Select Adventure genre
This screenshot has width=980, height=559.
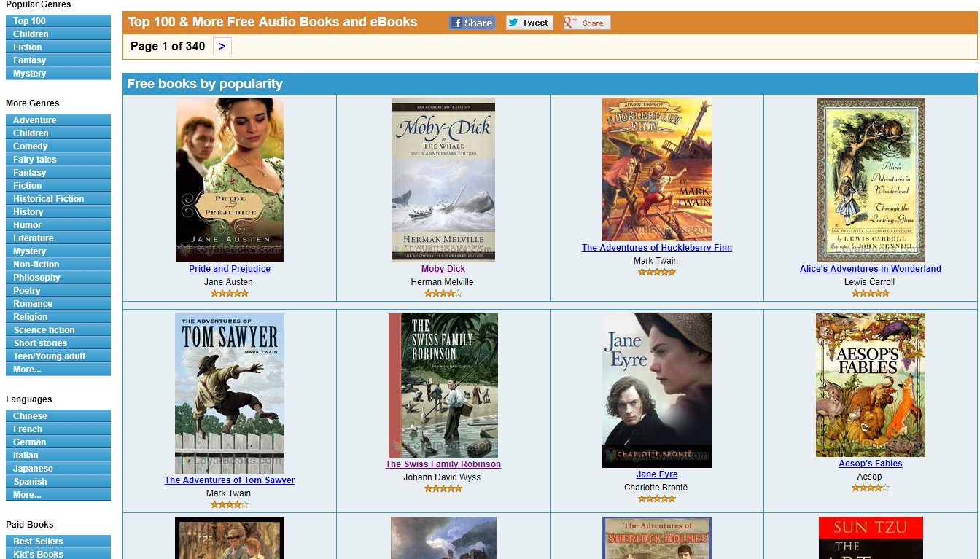[x=58, y=120]
